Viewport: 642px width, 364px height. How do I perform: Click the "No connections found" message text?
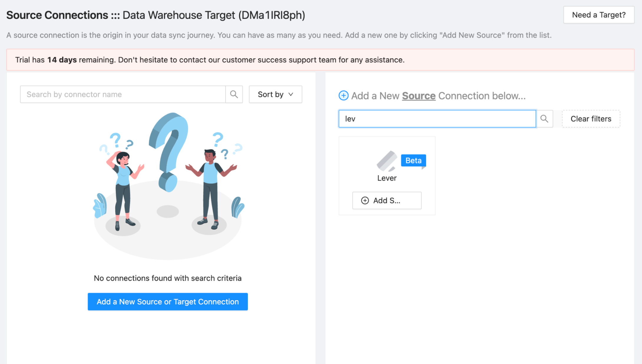(x=167, y=278)
